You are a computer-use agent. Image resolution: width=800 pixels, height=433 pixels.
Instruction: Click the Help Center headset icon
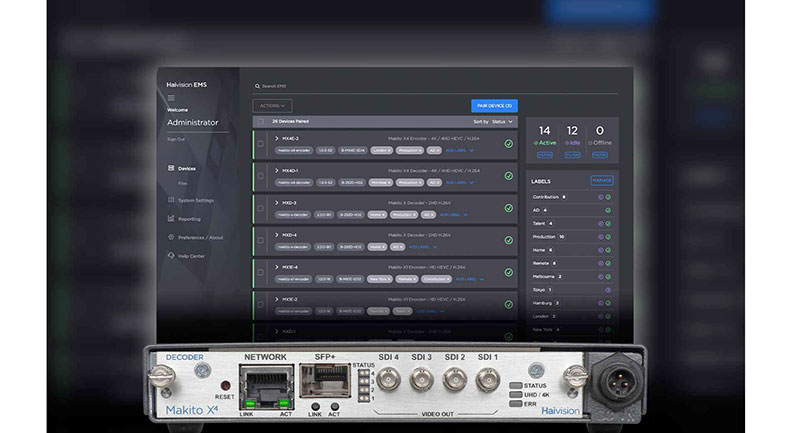(171, 256)
